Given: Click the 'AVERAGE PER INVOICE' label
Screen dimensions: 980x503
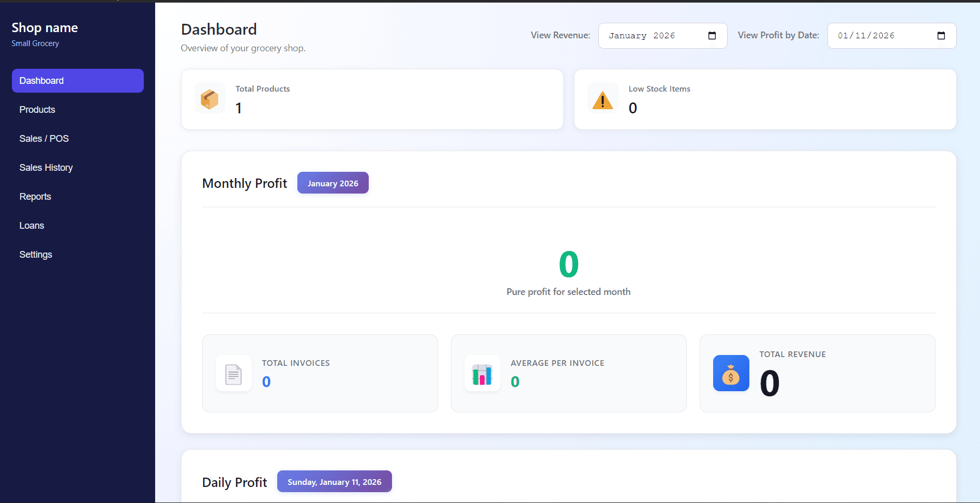Looking at the screenshot, I should click(557, 363).
